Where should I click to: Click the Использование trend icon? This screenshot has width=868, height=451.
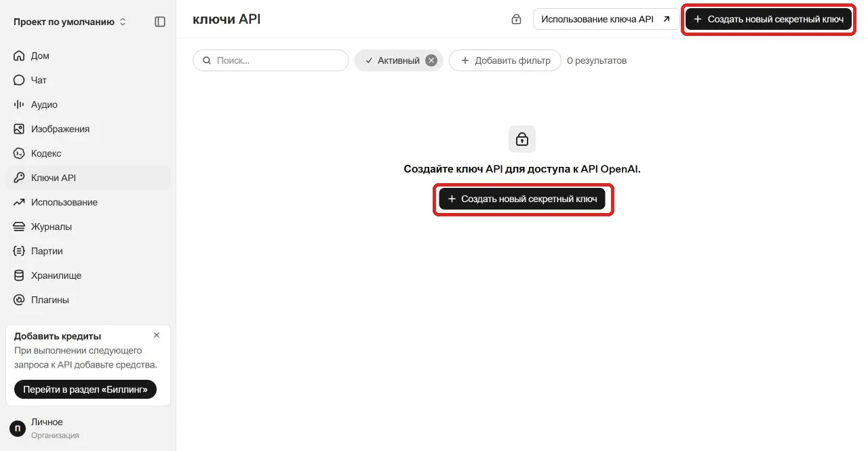click(19, 202)
